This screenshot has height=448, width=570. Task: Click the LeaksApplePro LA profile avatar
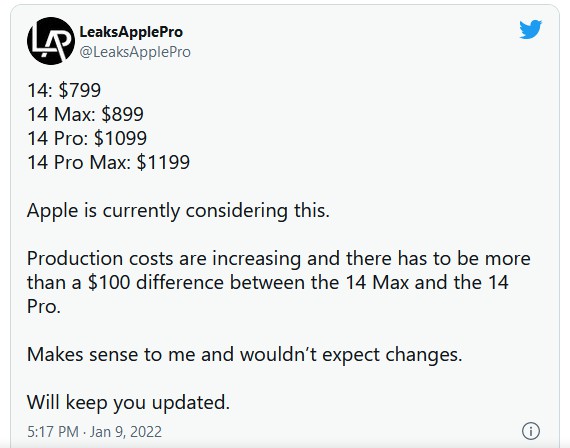[x=51, y=41]
